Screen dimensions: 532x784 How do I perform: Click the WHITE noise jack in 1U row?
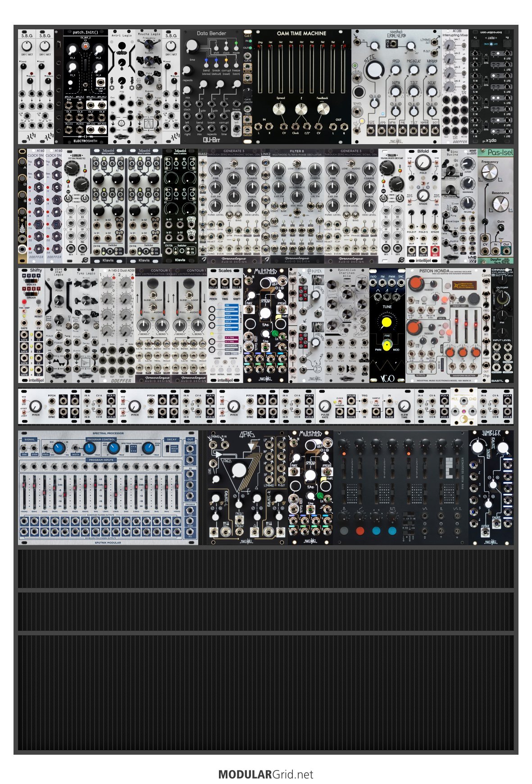point(351,410)
